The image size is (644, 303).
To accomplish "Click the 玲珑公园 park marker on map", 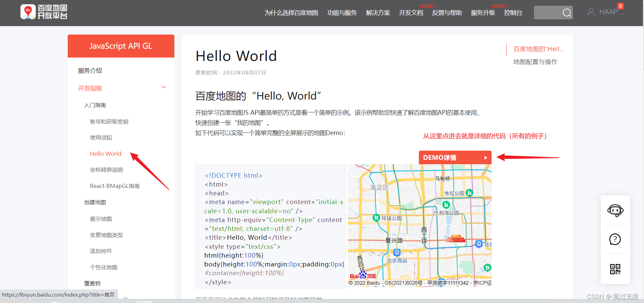I will click(x=376, y=218).
